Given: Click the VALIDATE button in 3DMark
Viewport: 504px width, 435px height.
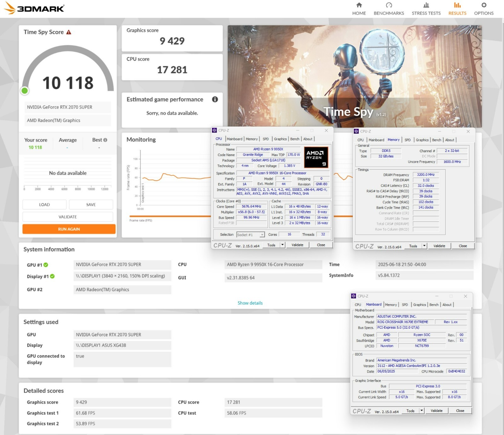Looking at the screenshot, I should tap(68, 217).
